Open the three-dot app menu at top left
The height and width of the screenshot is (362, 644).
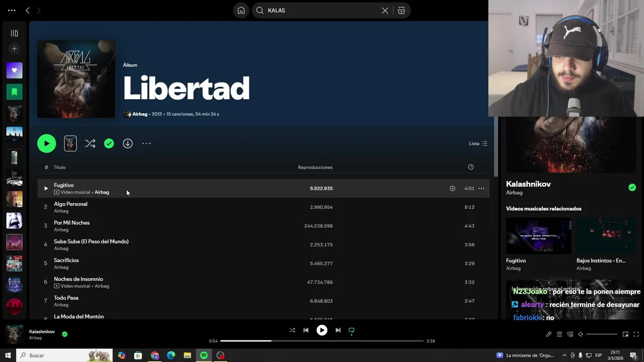(x=12, y=10)
